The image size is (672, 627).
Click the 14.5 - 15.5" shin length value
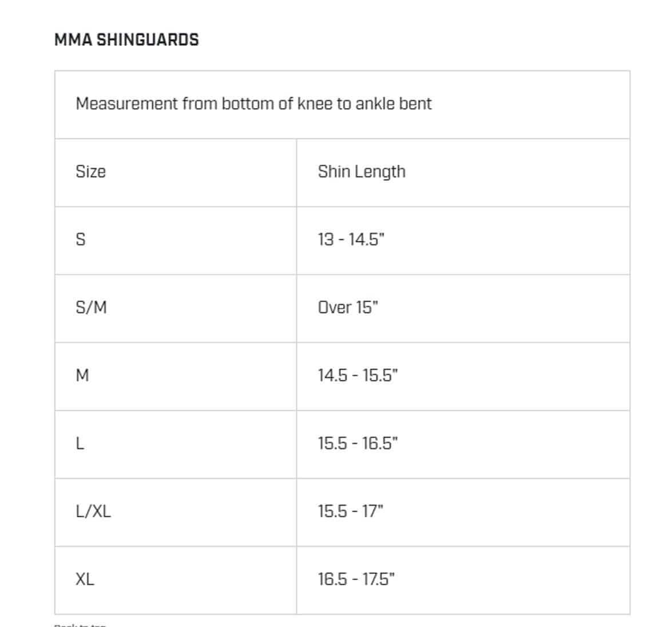(357, 375)
